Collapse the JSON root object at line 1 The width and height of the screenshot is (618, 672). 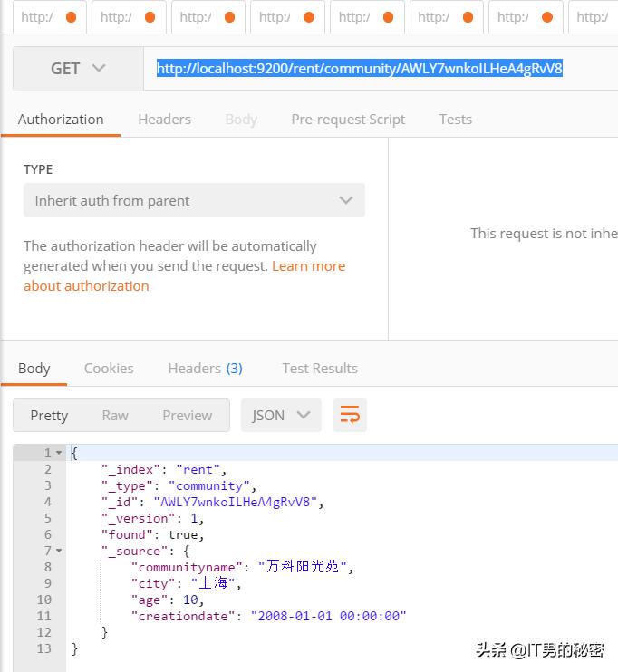click(59, 453)
